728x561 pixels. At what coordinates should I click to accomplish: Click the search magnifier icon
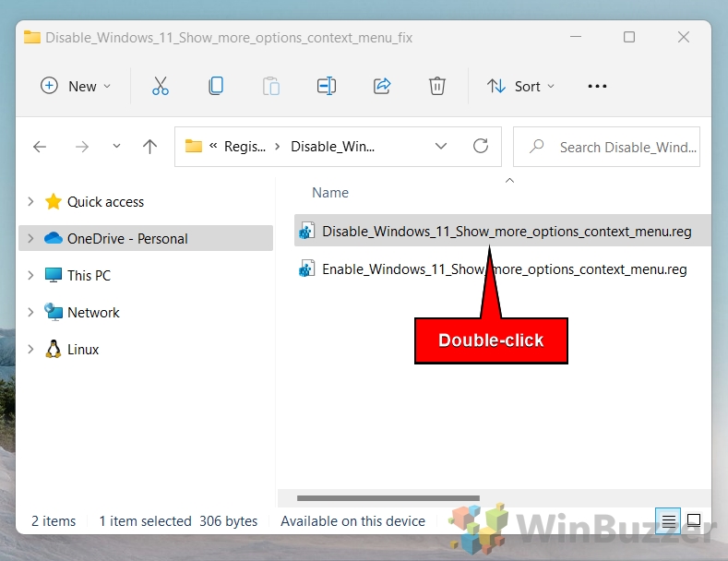click(536, 147)
